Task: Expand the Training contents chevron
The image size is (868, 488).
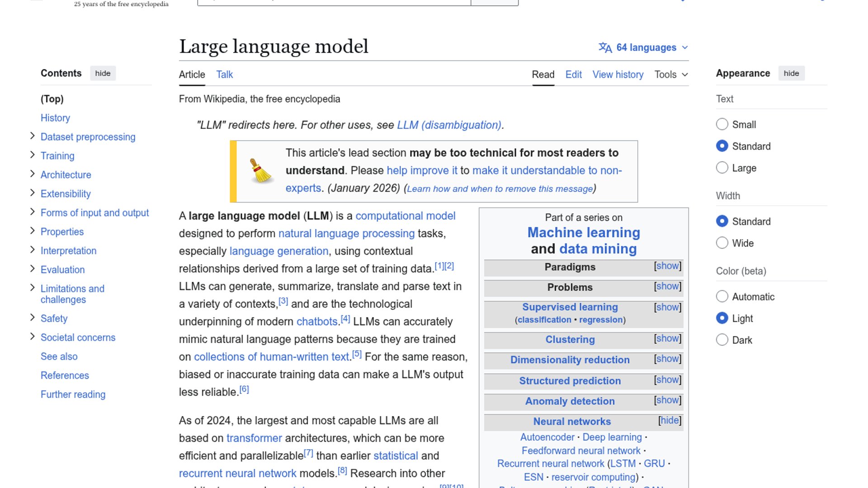Action: (x=32, y=155)
